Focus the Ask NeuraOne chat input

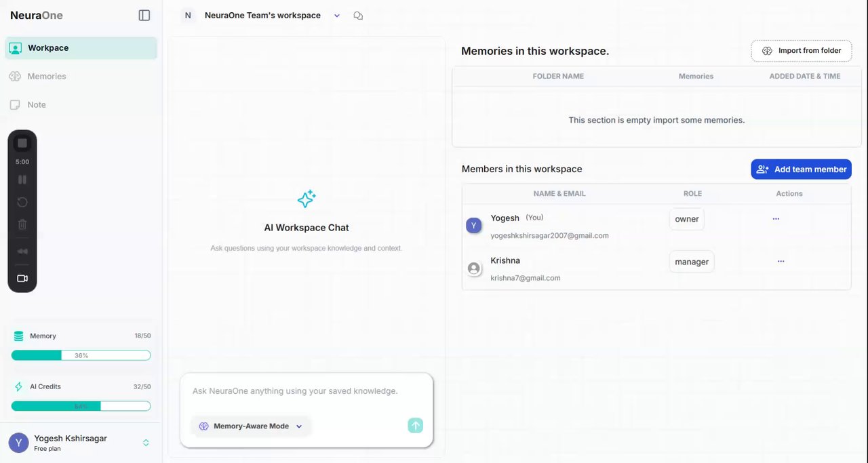[305, 391]
